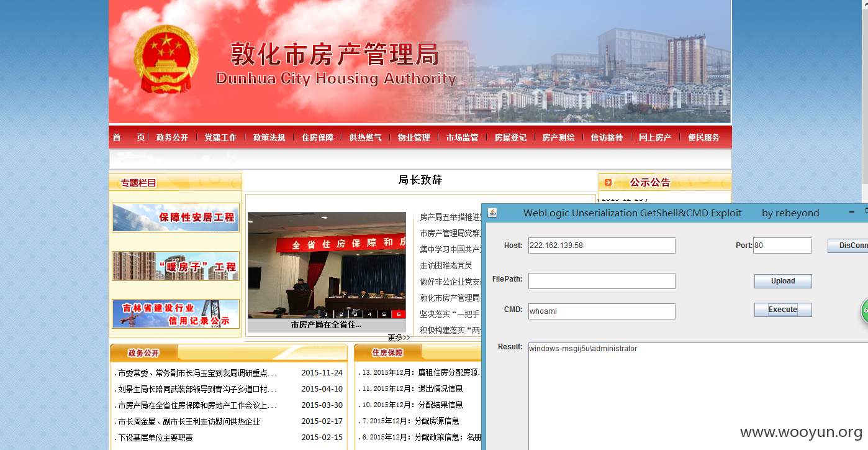Open housing item 7 分配房源信息
The height and width of the screenshot is (450, 868).
point(410,421)
